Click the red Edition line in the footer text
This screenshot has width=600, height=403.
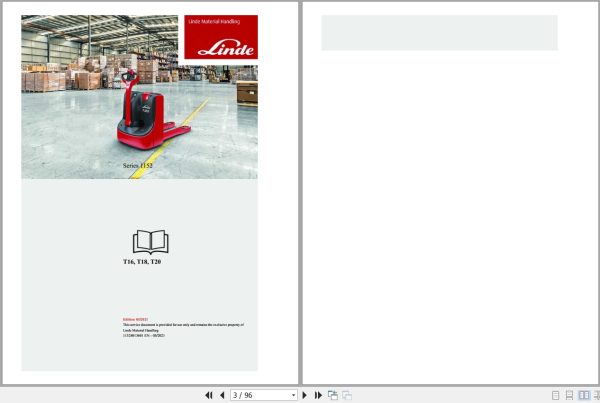pyautogui.click(x=135, y=319)
